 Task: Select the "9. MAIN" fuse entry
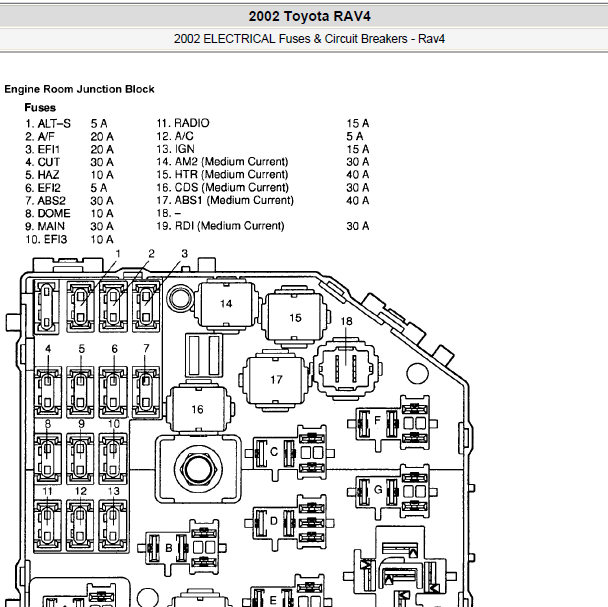click(45, 226)
